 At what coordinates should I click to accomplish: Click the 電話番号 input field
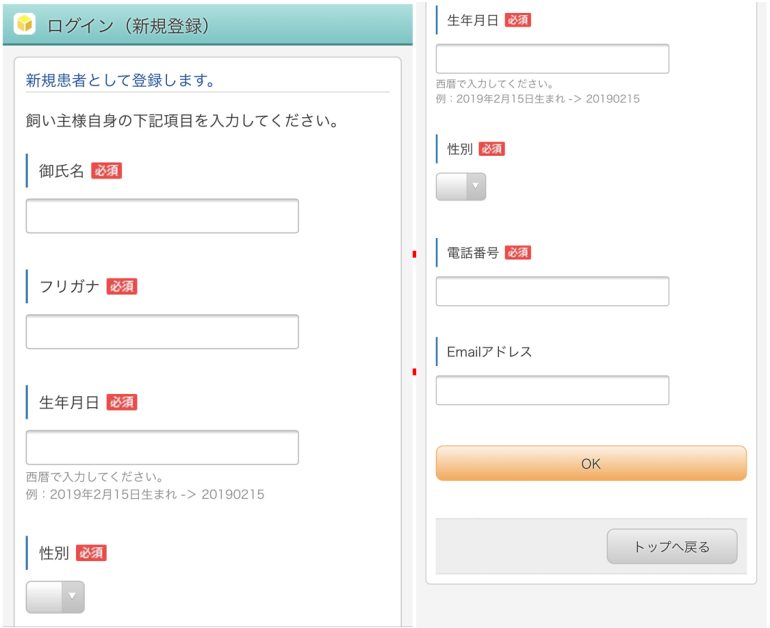pyautogui.click(x=552, y=291)
